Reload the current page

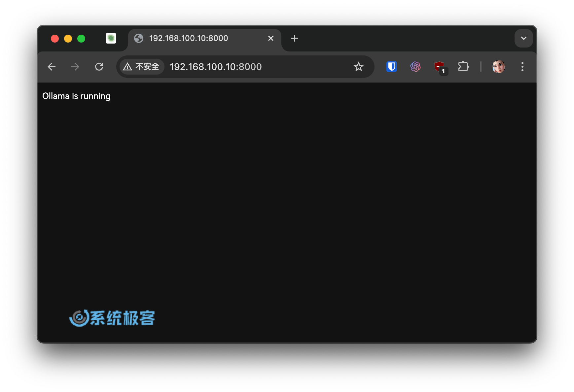tap(99, 67)
